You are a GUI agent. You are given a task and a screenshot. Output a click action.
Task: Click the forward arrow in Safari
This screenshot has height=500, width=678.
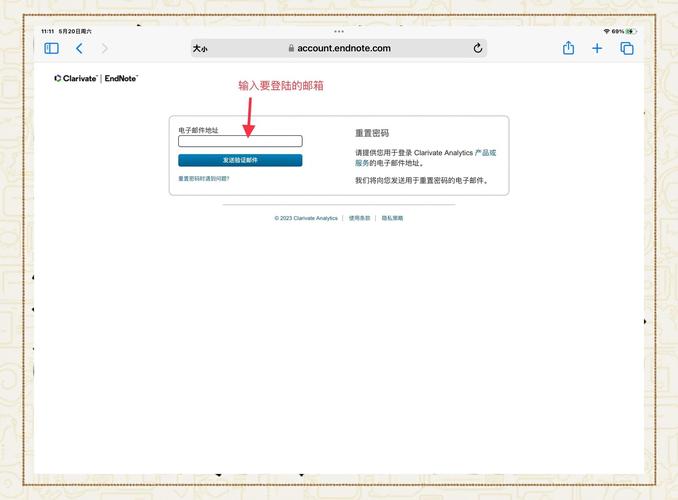pyautogui.click(x=104, y=48)
